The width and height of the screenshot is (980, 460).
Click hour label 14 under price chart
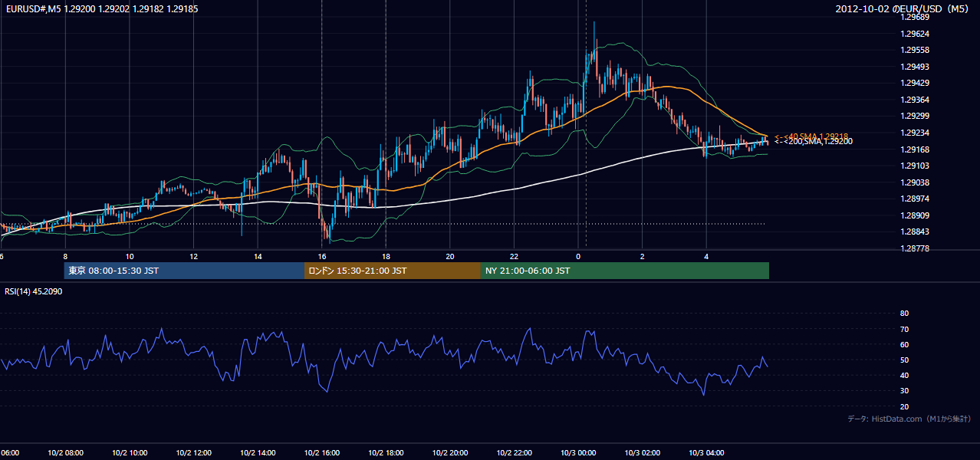click(258, 256)
